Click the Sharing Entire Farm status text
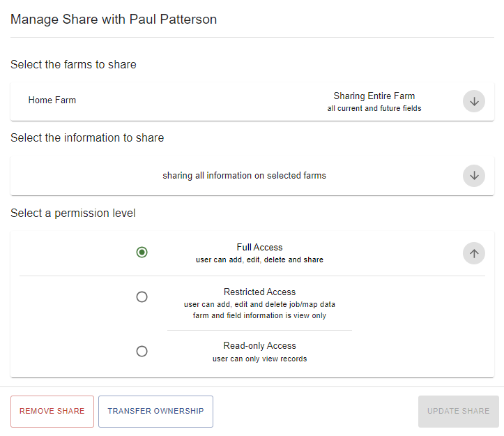 [374, 96]
